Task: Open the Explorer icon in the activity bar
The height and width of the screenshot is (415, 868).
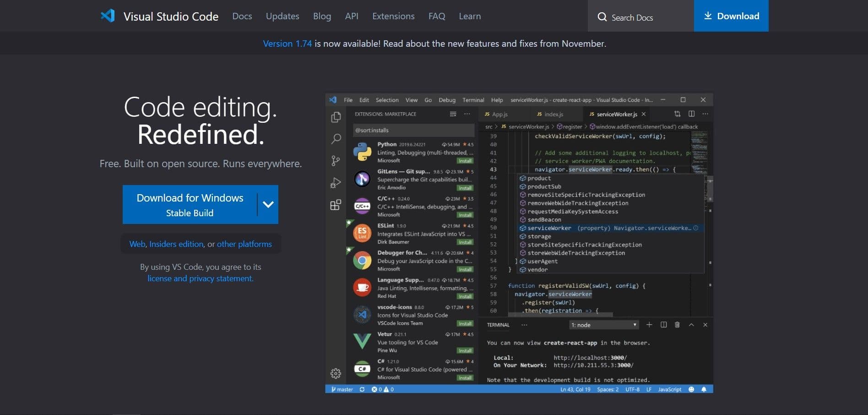Action: click(x=336, y=117)
